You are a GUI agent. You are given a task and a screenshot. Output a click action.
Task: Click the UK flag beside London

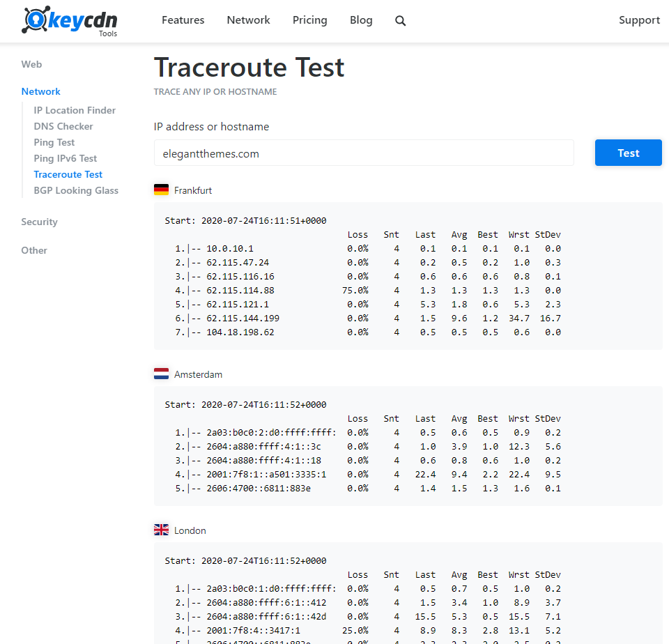click(x=161, y=529)
